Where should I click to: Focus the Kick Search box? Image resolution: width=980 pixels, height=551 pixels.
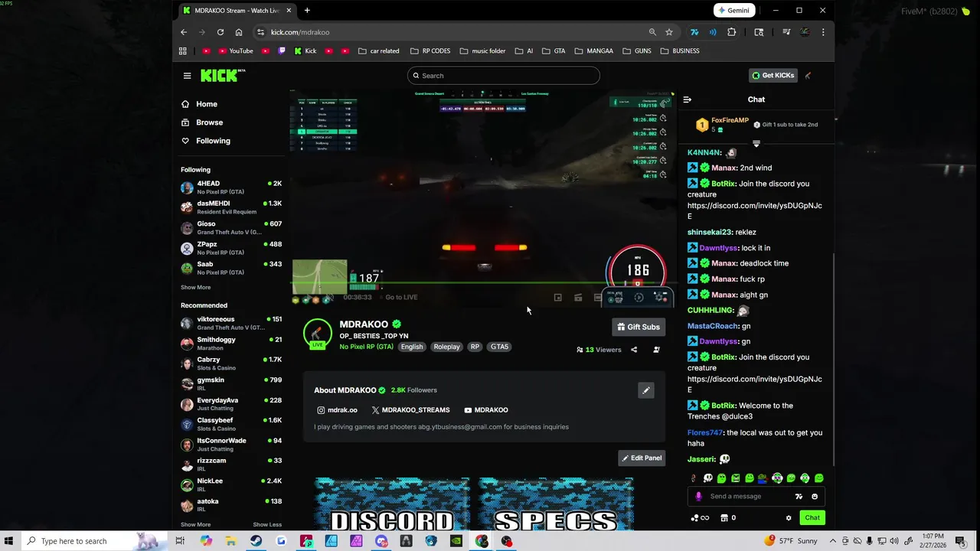tap(504, 76)
